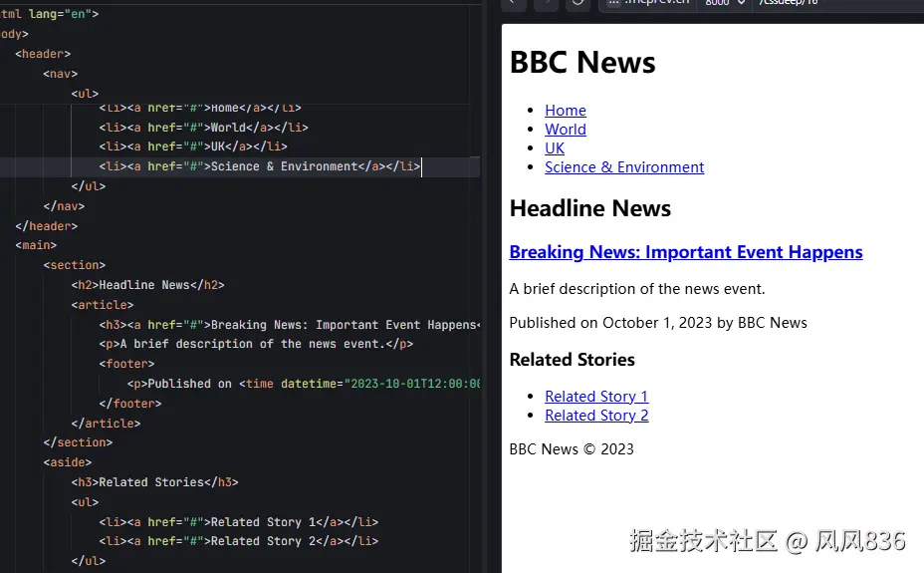Screen dimensions: 924x573
Task: Place the cursor on the <section> opening tag
Action: pyautogui.click(x=75, y=265)
